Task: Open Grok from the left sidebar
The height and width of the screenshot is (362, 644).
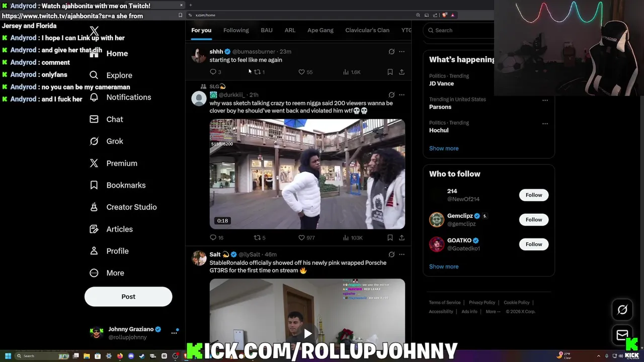Action: point(106,141)
